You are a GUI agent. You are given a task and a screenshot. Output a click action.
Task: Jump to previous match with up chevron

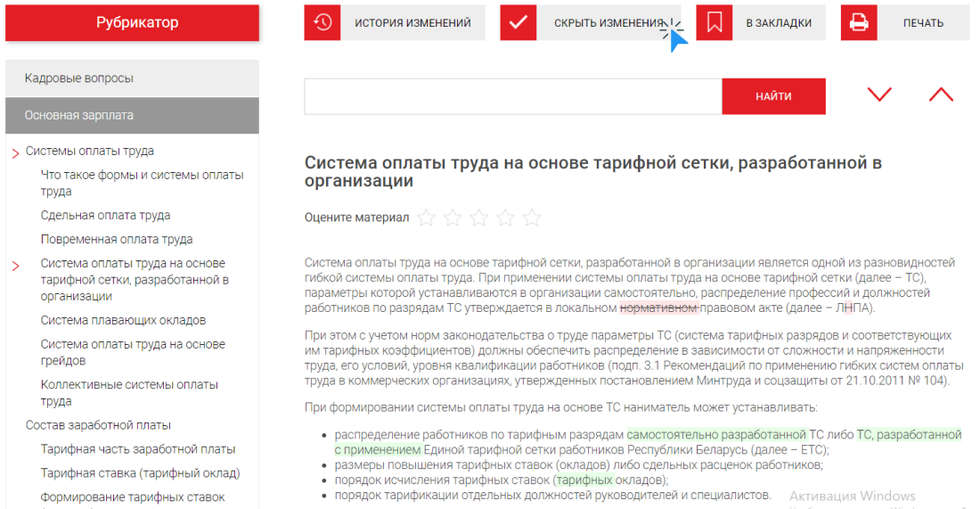941,95
